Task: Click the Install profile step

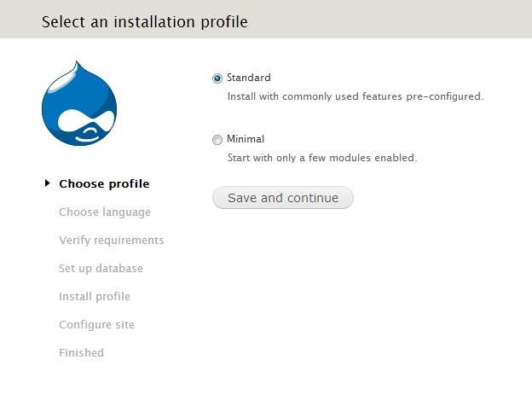Action: [x=95, y=296]
